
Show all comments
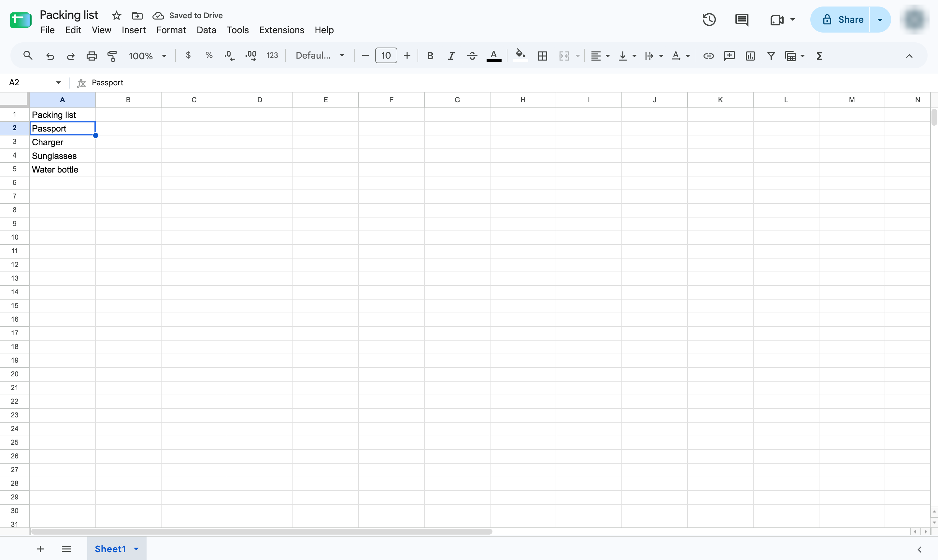[x=742, y=20]
